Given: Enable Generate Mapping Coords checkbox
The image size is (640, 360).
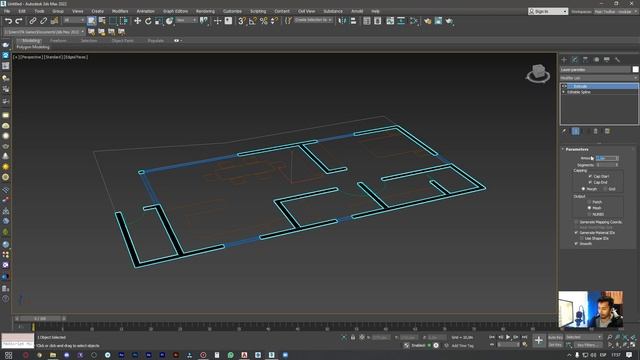Looking at the screenshot, I should [x=576, y=222].
